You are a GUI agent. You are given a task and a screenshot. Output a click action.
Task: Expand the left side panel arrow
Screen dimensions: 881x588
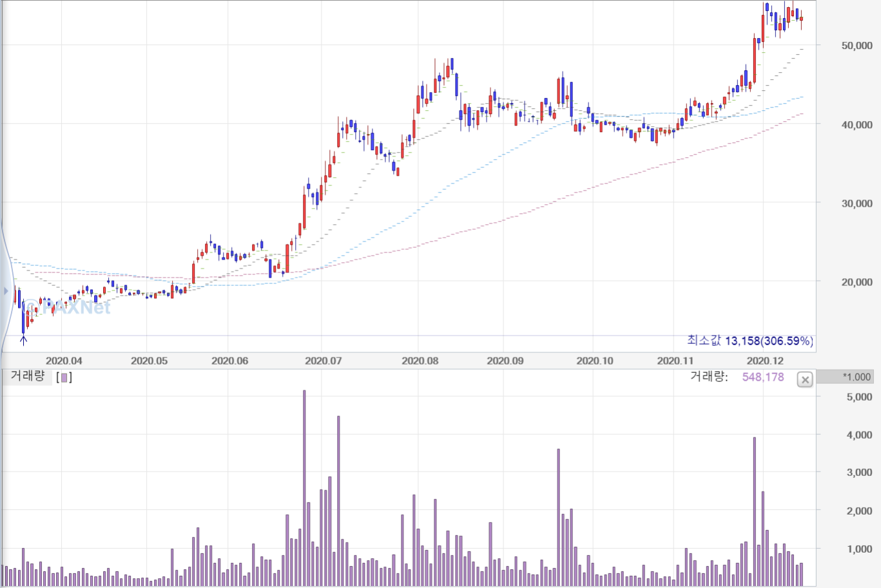coord(6,291)
